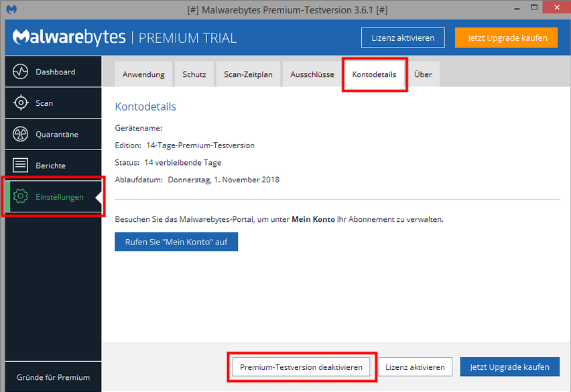The image size is (571, 392).
Task: Select the Kontodetails tab
Action: (375, 74)
